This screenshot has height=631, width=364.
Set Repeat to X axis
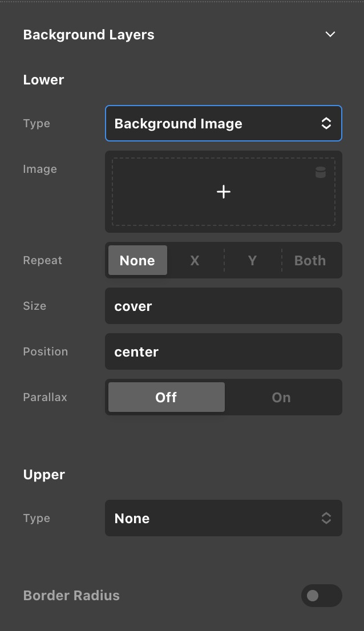(195, 260)
